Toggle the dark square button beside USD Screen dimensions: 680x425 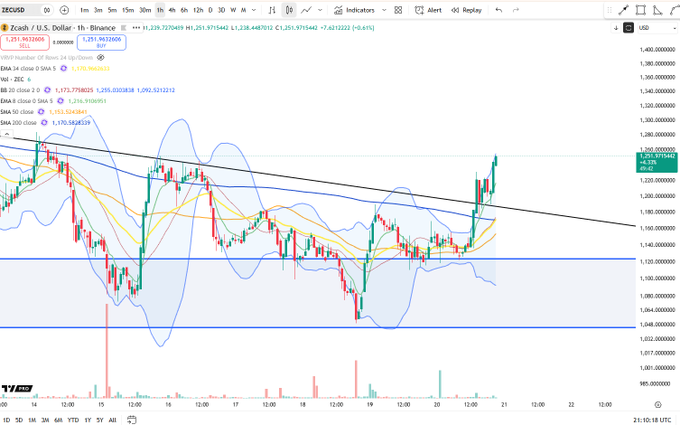[628, 28]
